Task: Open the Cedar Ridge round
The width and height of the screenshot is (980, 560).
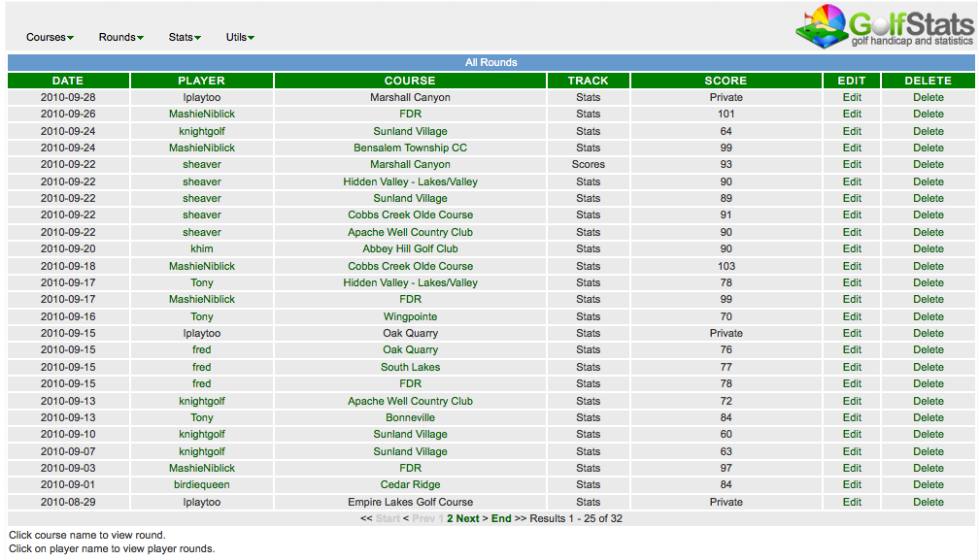Action: tap(410, 485)
